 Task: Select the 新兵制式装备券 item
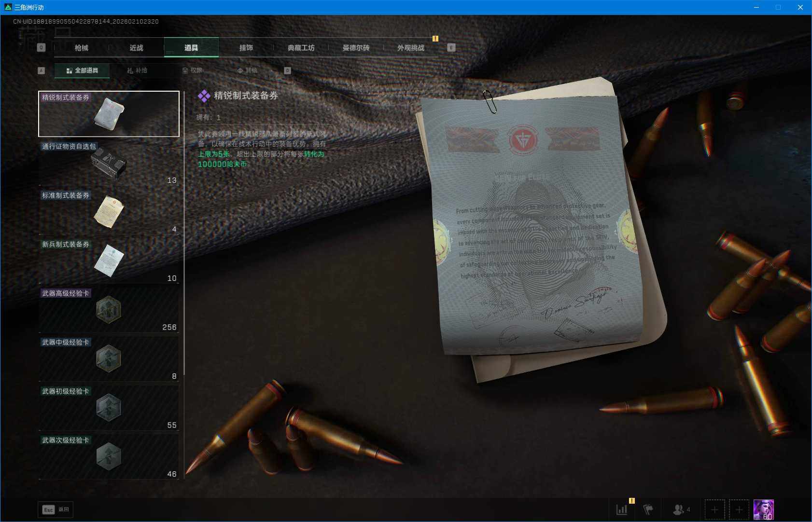109,261
